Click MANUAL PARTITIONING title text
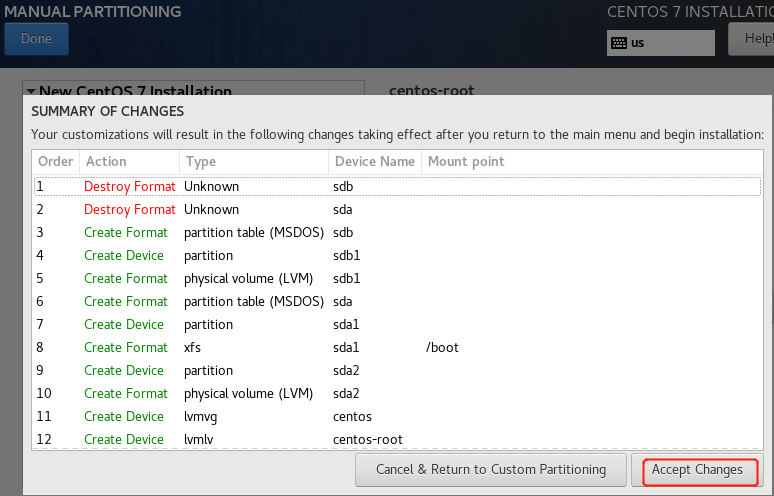Image resolution: width=774 pixels, height=496 pixels. pos(93,11)
